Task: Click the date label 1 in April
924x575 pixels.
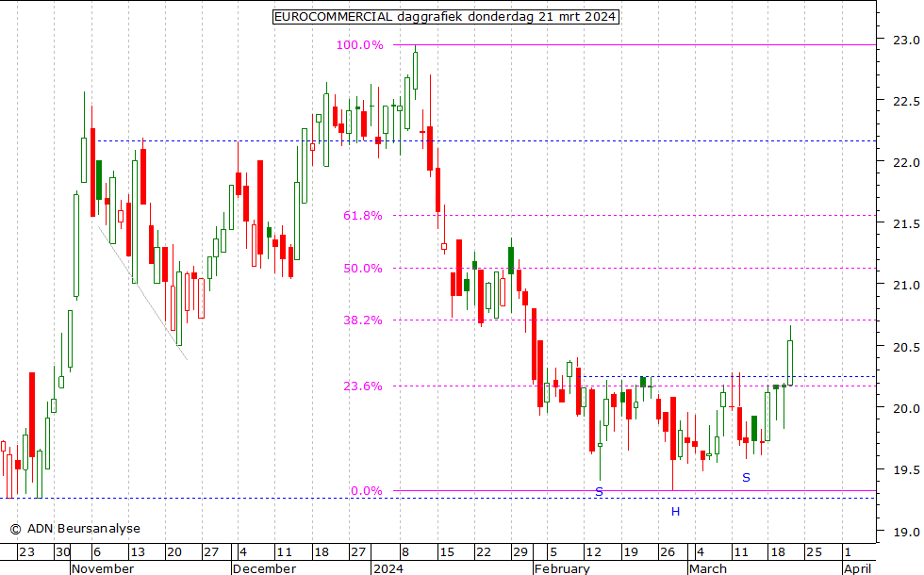Action: point(848,552)
